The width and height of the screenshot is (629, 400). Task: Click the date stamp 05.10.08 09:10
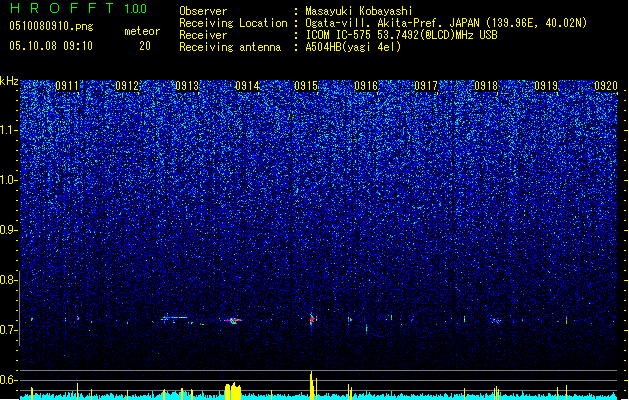click(51, 46)
